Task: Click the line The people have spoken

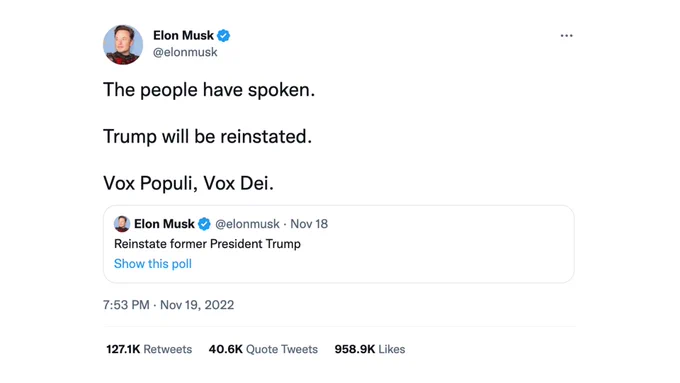Action: 209,90
